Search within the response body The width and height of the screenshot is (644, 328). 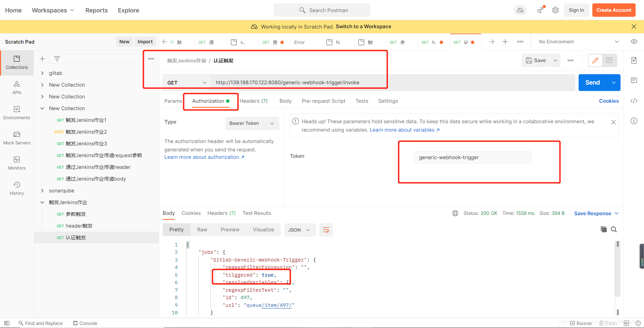pyautogui.click(x=614, y=229)
